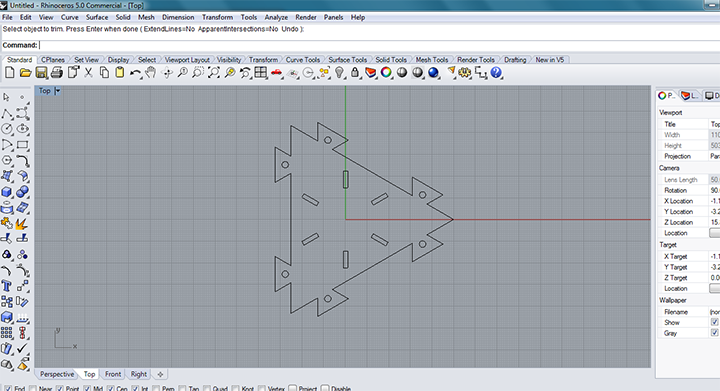Click the Camera Location button
Viewport: 720px width, 391px height.
pos(714,233)
